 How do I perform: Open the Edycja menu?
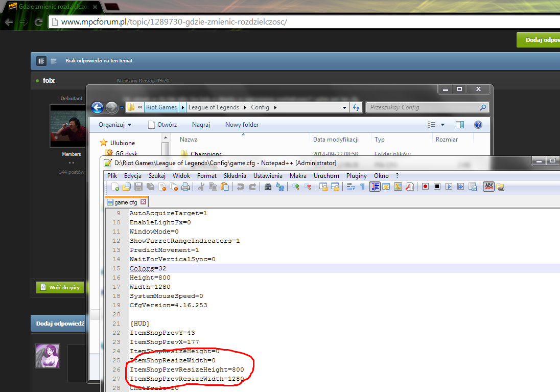point(132,175)
